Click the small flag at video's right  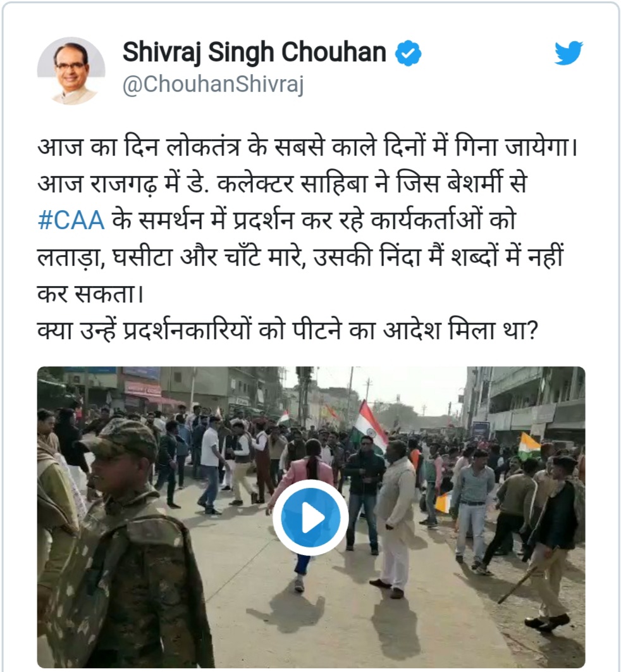coord(529,445)
